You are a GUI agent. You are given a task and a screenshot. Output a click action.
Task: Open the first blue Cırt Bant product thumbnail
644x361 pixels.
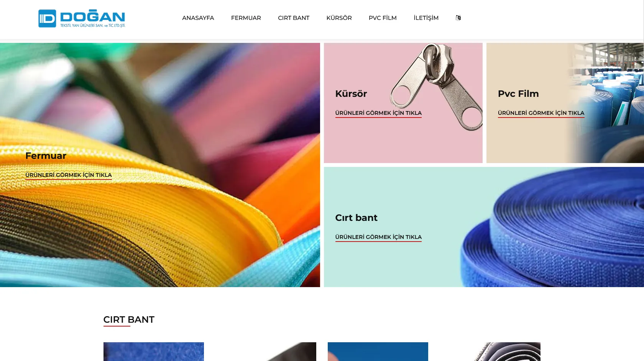pos(154,351)
